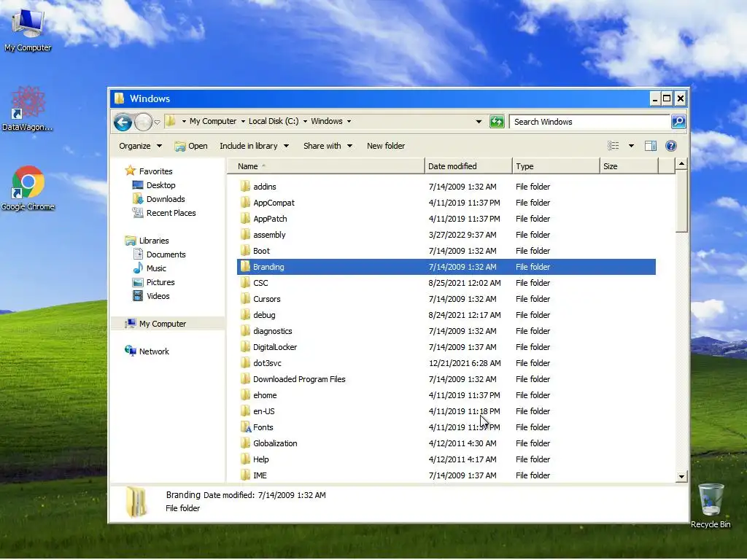
Task: Sort by the Type column header
Action: 556,166
